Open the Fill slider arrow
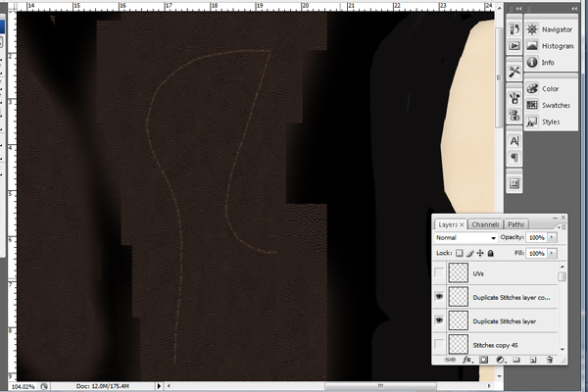This screenshot has height=392, width=588. pyautogui.click(x=552, y=253)
